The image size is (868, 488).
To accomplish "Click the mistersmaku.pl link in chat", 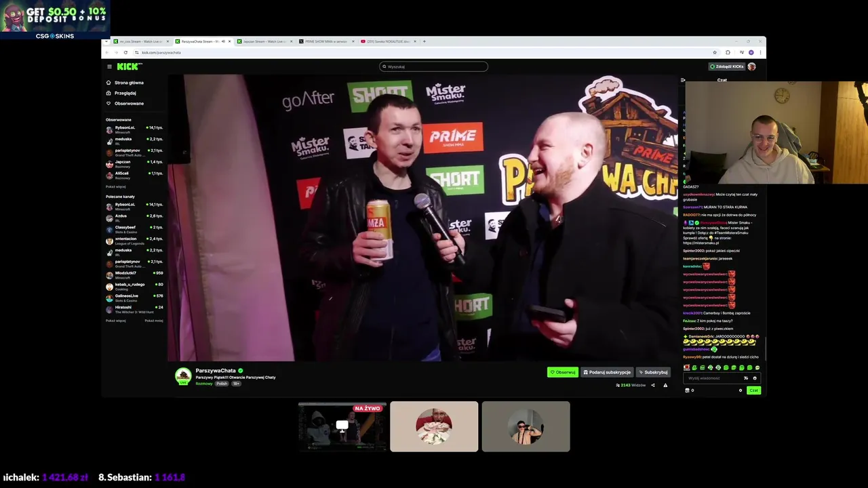I will coord(701,243).
